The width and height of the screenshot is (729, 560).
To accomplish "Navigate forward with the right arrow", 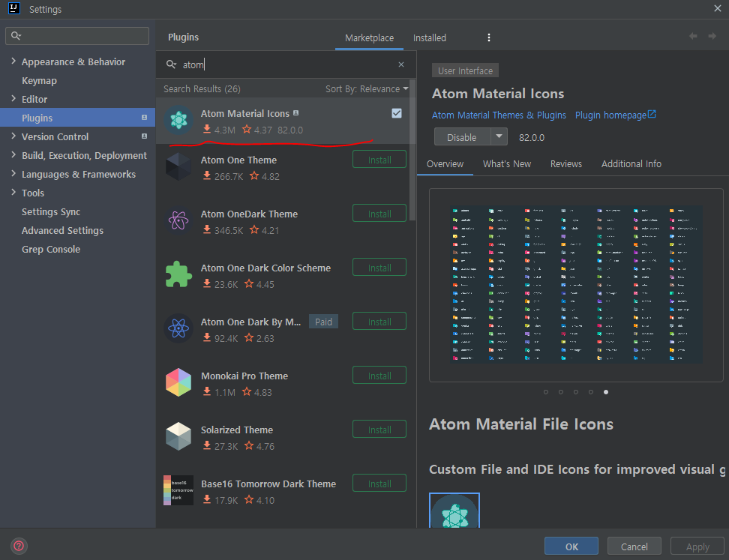I will click(x=712, y=36).
